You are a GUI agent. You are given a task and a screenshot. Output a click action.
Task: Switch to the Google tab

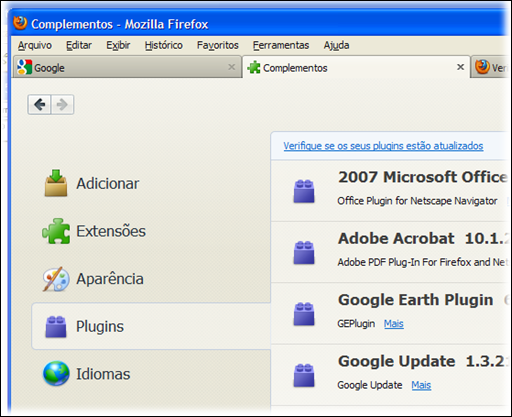(127, 67)
